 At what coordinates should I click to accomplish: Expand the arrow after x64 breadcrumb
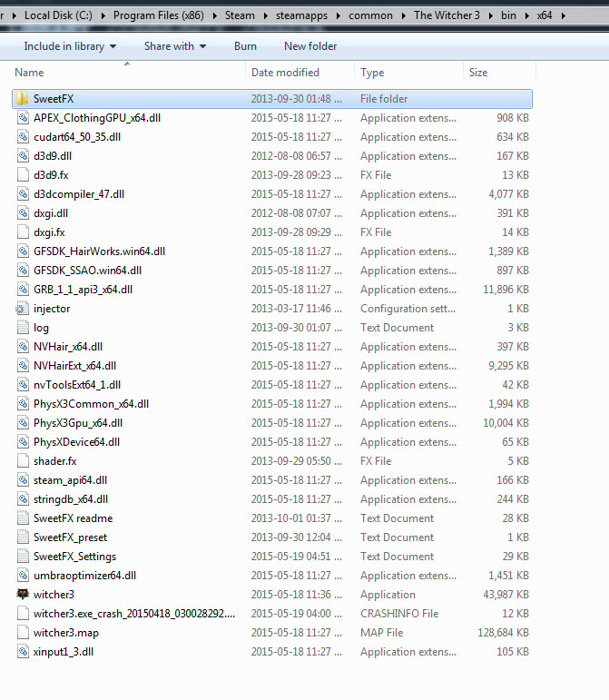[x=563, y=15]
